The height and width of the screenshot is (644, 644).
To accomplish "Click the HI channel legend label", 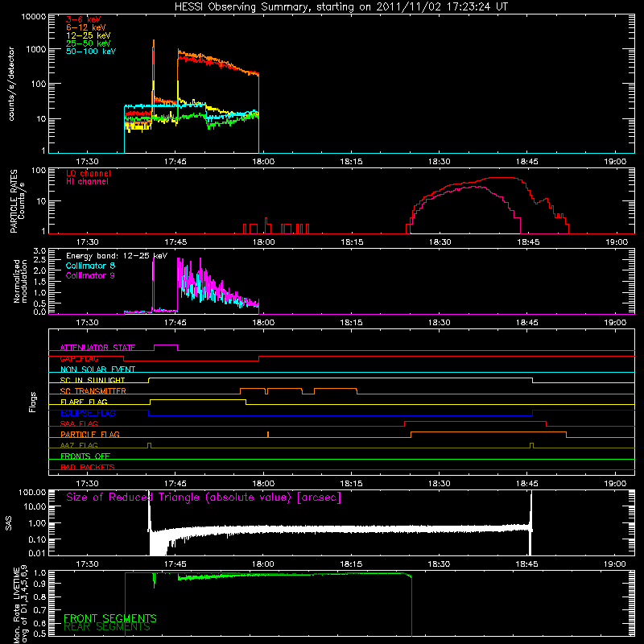I will click(88, 182).
